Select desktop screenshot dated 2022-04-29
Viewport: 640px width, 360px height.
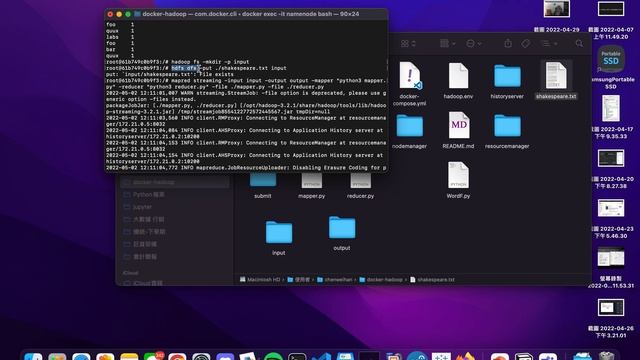click(x=557, y=16)
